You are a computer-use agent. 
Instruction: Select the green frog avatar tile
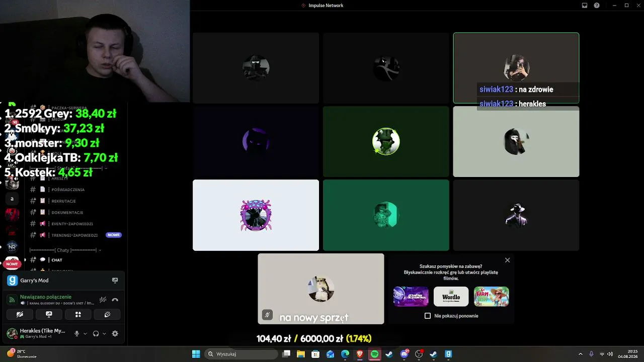click(x=386, y=141)
